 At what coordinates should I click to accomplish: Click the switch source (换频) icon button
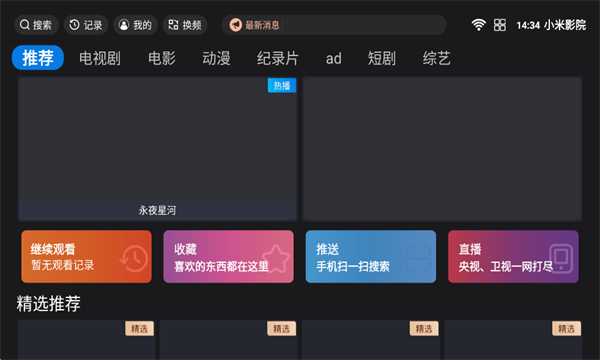coord(185,25)
